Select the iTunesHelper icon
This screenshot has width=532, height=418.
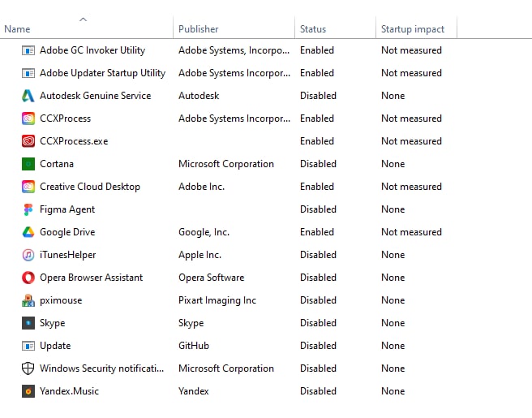click(x=28, y=255)
